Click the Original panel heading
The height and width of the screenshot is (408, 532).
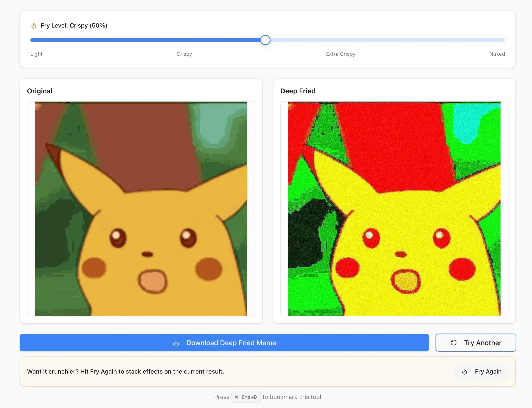click(40, 91)
